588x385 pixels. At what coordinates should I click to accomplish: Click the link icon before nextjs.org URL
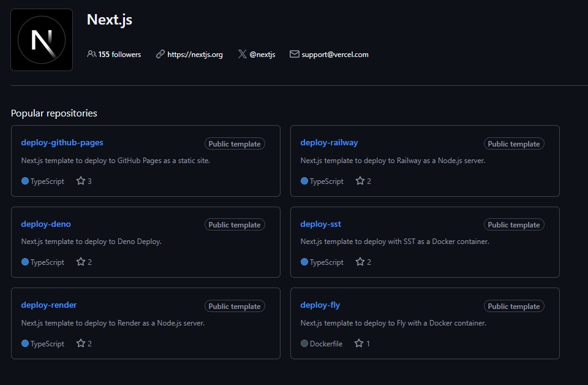[x=160, y=54]
